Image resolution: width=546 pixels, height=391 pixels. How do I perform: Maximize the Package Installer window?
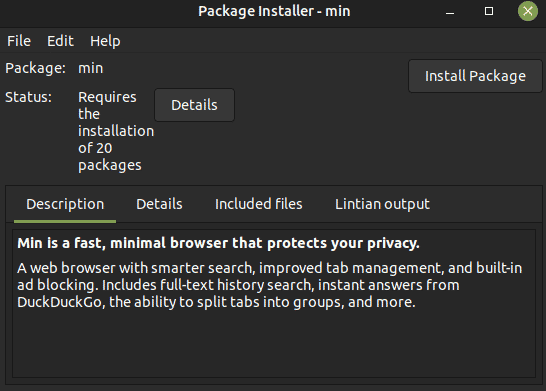click(489, 11)
